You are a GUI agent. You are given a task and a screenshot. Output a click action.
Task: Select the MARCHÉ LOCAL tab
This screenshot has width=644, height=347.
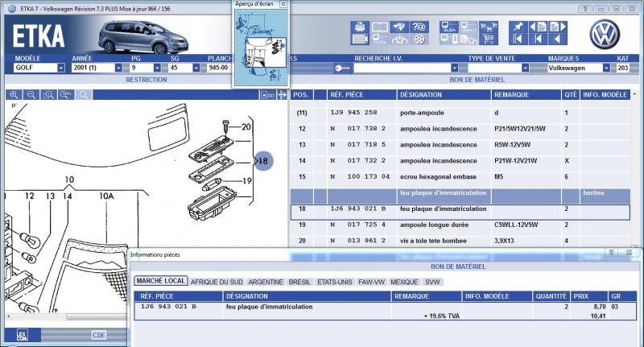[x=160, y=281]
